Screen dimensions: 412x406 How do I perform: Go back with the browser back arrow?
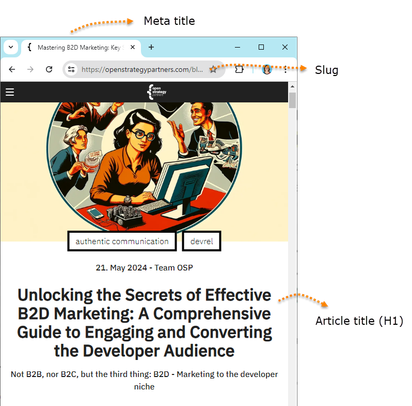(x=12, y=69)
